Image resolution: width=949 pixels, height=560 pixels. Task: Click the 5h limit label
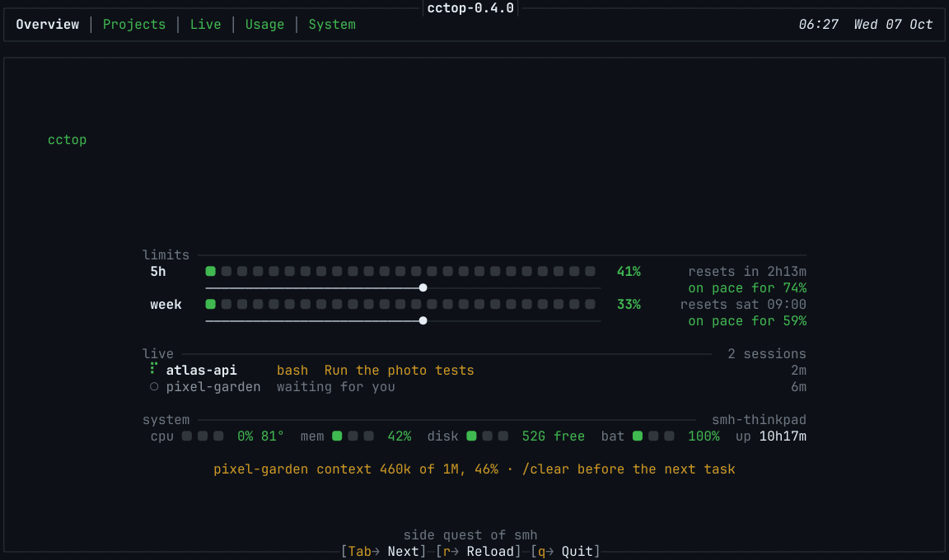pyautogui.click(x=158, y=272)
